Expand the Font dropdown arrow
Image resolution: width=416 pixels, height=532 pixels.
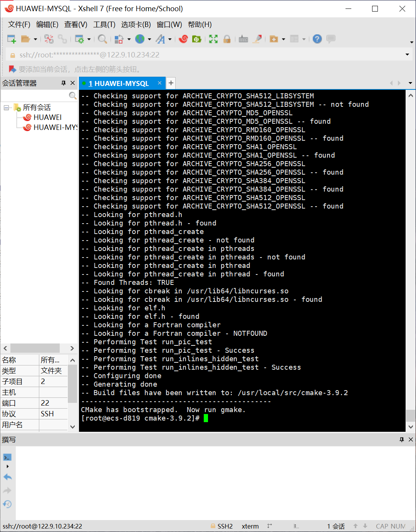[x=170, y=39]
